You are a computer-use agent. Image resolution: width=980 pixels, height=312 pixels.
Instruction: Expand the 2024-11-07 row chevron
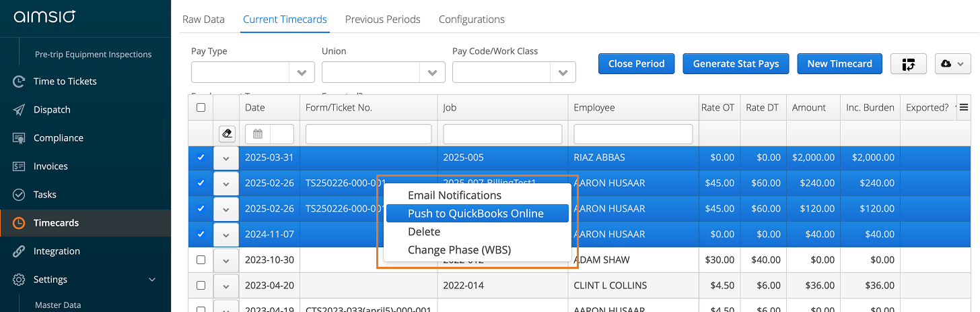tap(226, 235)
